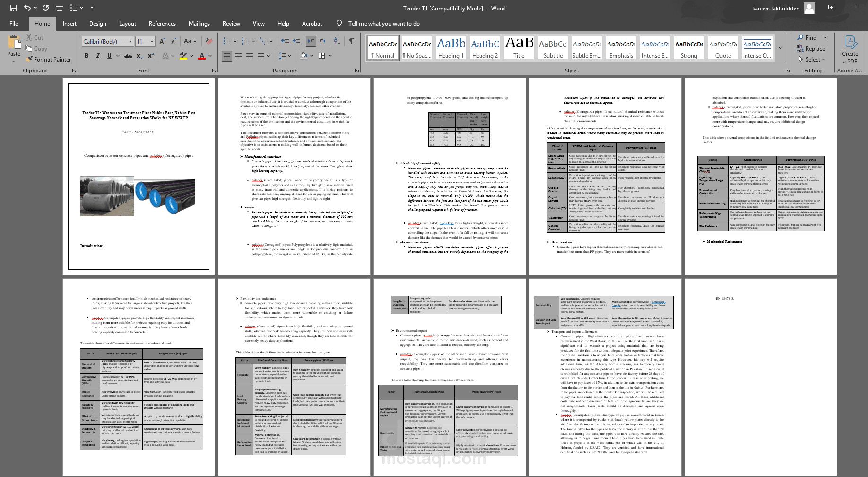The width and height of the screenshot is (868, 477).
Task: Toggle left-to-right text direction
Action: pyautogui.click(x=311, y=42)
